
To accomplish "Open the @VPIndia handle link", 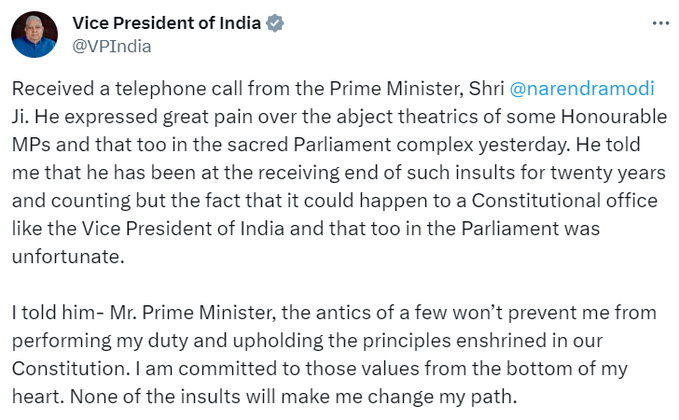I will coord(110,45).
